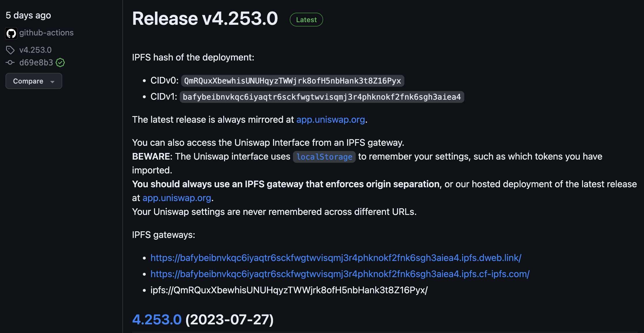Open app.uniswap.org link after hosted deployment text

177,198
